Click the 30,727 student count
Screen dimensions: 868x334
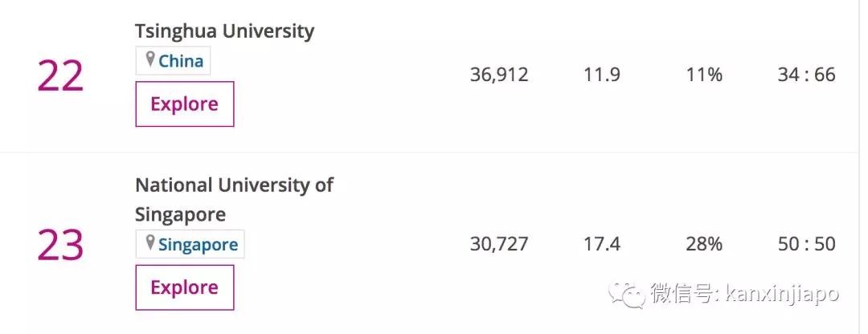pos(499,244)
